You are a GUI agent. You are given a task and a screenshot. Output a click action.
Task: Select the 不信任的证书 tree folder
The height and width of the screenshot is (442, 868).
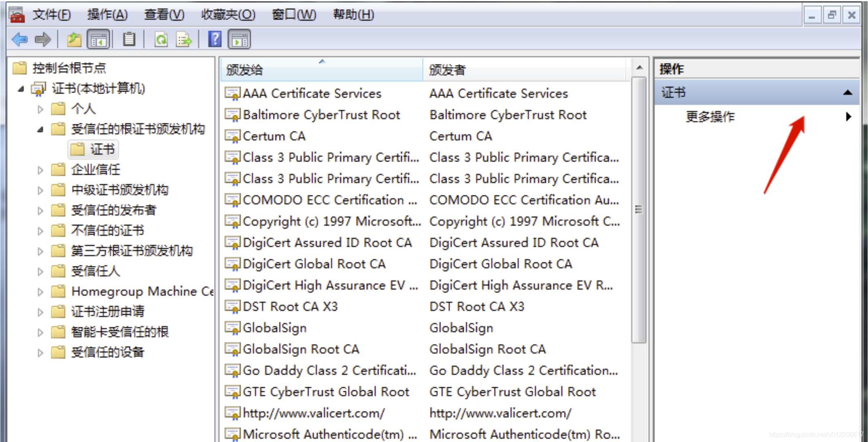coord(108,231)
